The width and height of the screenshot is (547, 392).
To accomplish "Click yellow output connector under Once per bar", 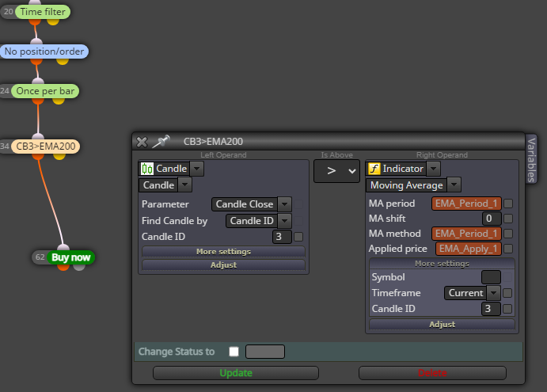I will click(x=59, y=101).
